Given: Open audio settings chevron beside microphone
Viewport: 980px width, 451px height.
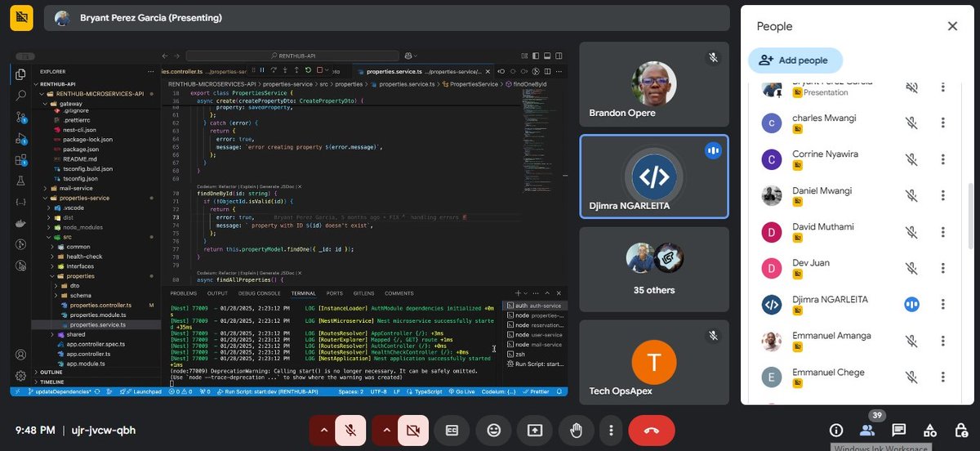Looking at the screenshot, I should tap(323, 430).
